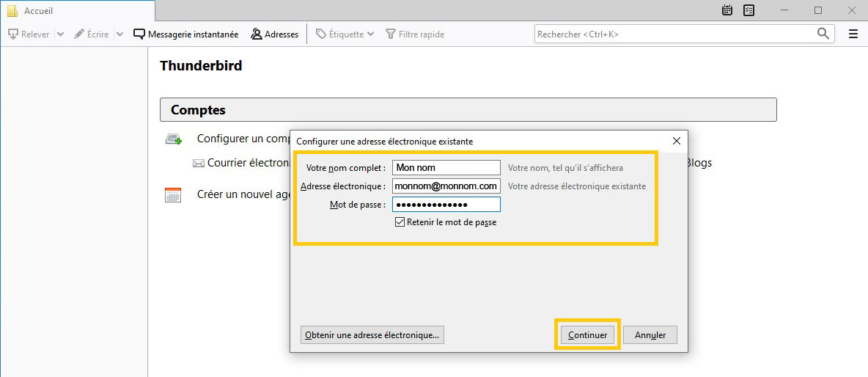The width and height of the screenshot is (868, 377).
Task: Click the magnifier search icon
Action: click(824, 33)
